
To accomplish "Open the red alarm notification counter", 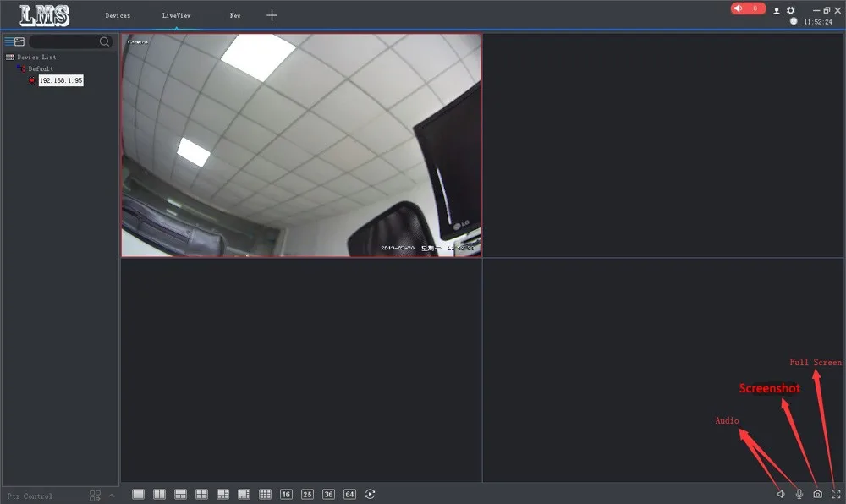I will click(x=748, y=8).
